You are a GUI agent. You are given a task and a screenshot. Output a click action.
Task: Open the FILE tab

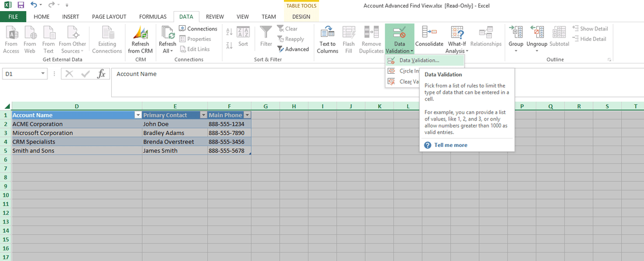(x=13, y=17)
